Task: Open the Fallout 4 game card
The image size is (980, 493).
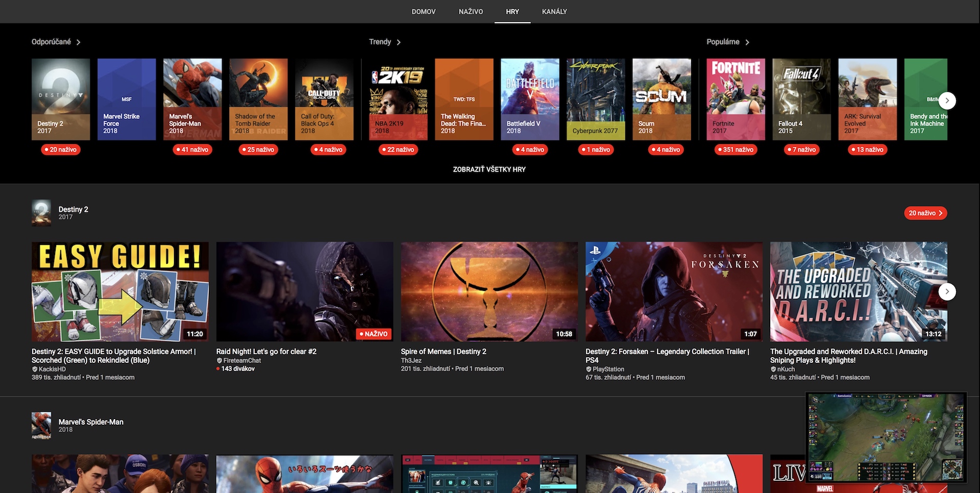Action: pyautogui.click(x=801, y=99)
